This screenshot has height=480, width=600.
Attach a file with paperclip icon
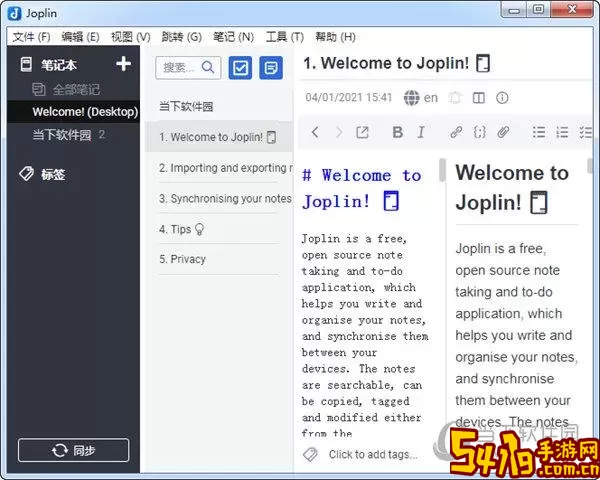coord(503,132)
